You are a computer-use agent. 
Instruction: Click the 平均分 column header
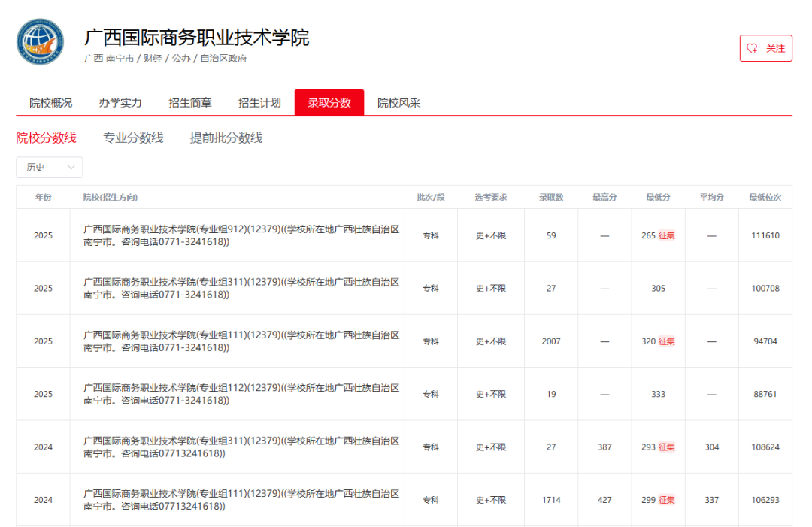712,197
